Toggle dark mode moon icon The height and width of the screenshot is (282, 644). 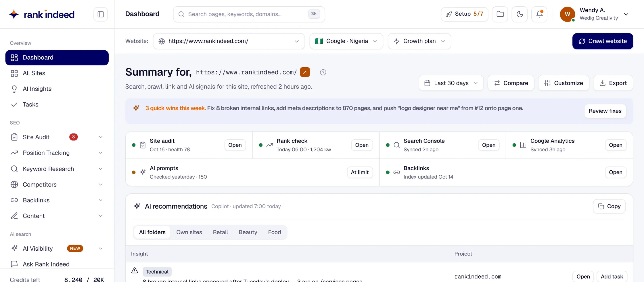(x=520, y=14)
